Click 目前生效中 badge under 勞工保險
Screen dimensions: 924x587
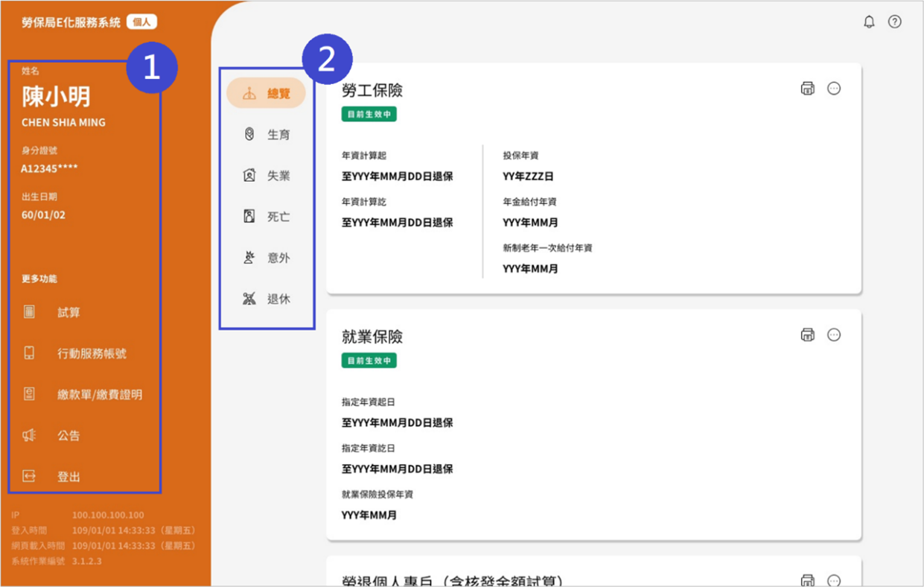(369, 115)
